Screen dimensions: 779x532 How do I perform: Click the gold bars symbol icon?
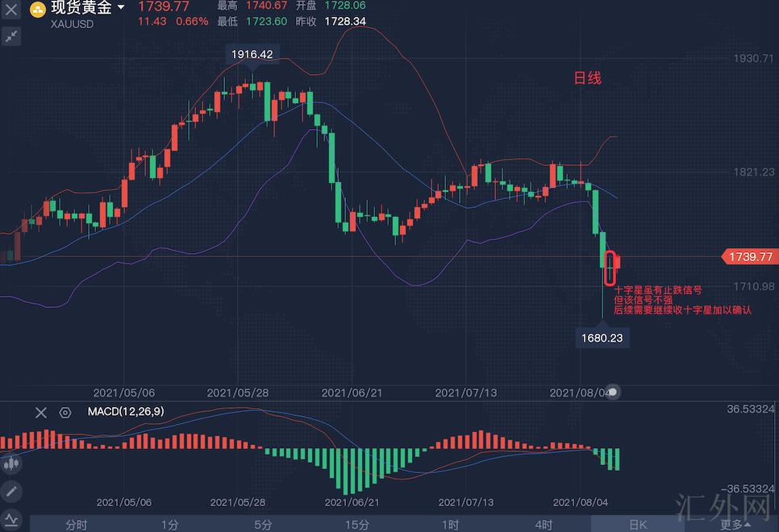(38, 10)
